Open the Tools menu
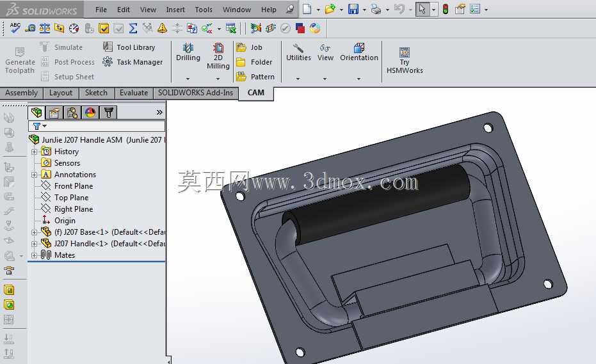The height and width of the screenshot is (364, 596). pyautogui.click(x=204, y=10)
